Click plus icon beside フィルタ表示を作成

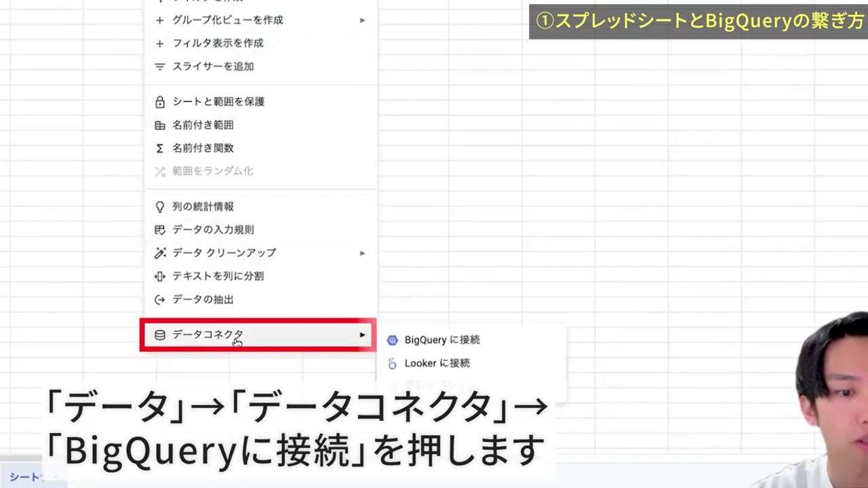click(x=160, y=43)
